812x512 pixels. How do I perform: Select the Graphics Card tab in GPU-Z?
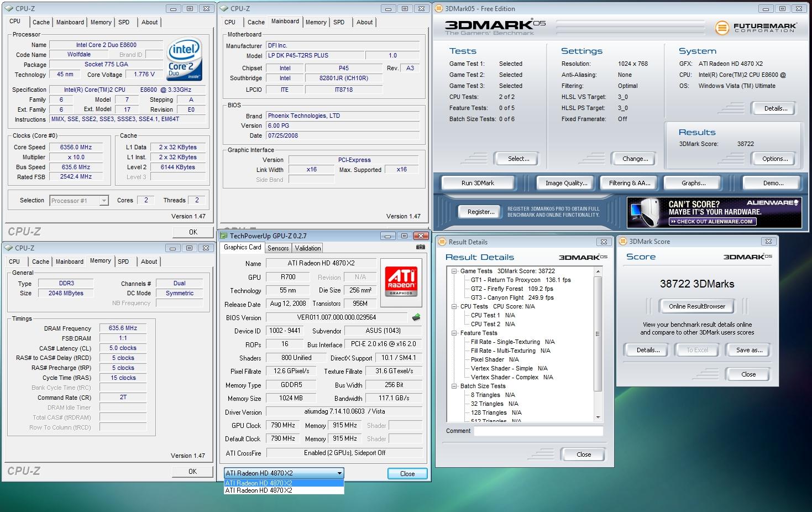[x=242, y=248]
